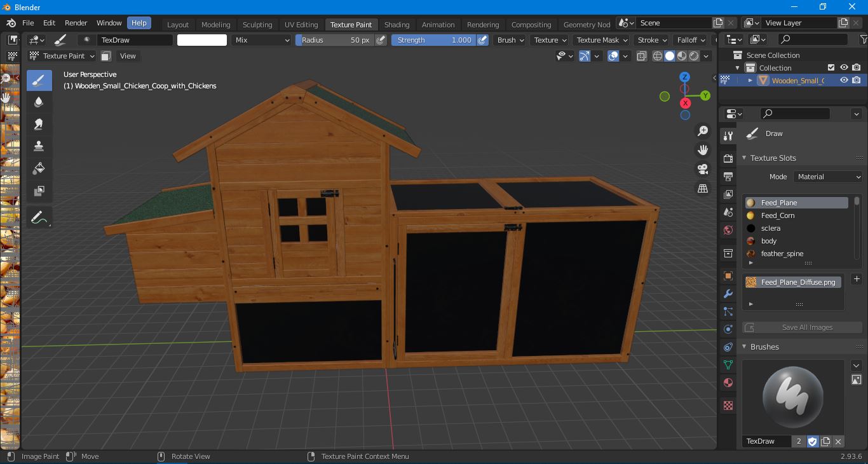868x464 pixels.
Task: Click the View menu in viewport header
Action: [x=128, y=56]
